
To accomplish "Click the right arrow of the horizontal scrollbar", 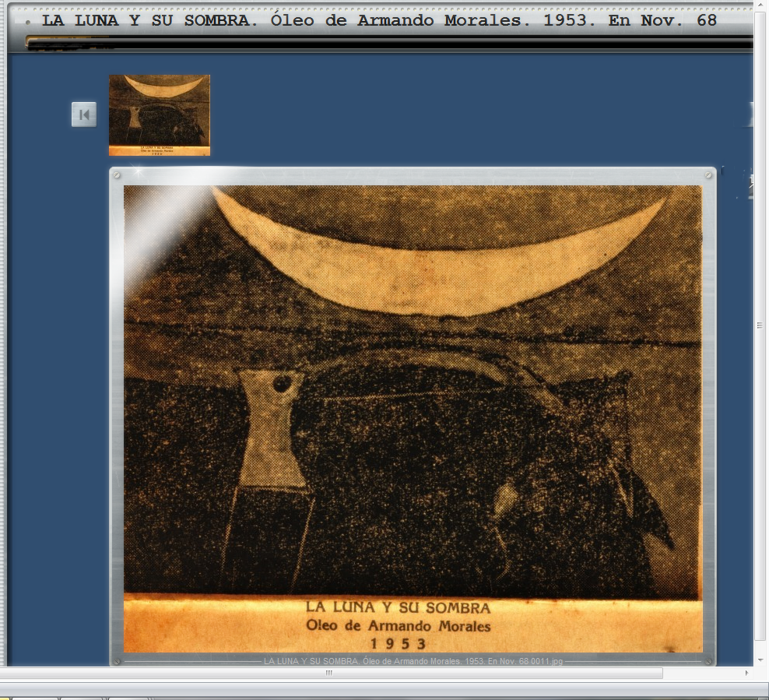I will (x=747, y=673).
